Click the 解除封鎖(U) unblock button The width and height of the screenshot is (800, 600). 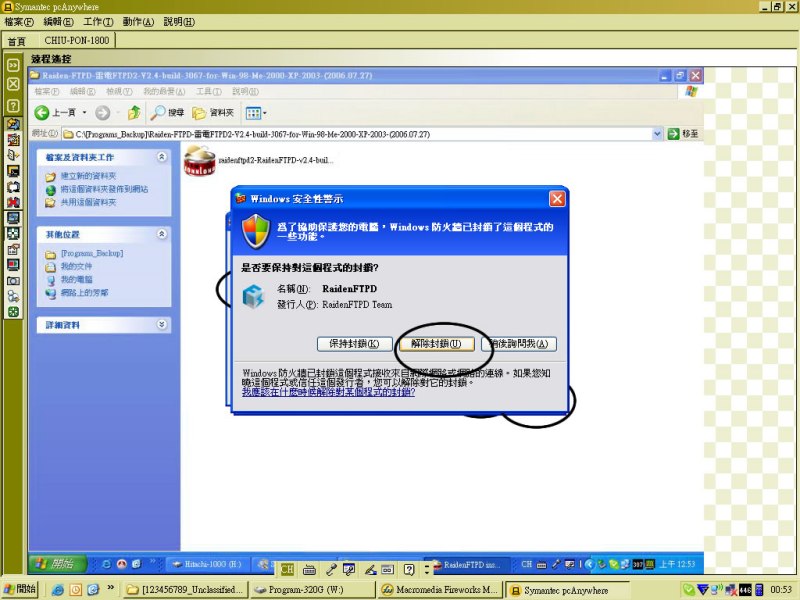(x=436, y=344)
